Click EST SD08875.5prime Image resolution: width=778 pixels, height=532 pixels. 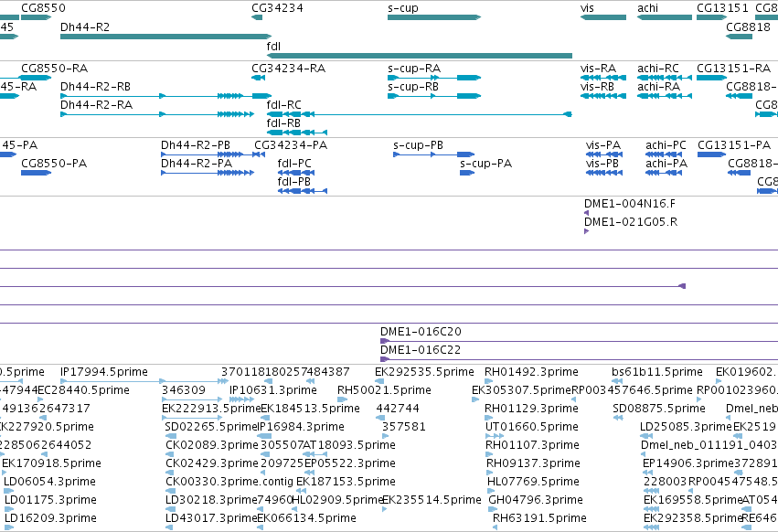coord(659,409)
